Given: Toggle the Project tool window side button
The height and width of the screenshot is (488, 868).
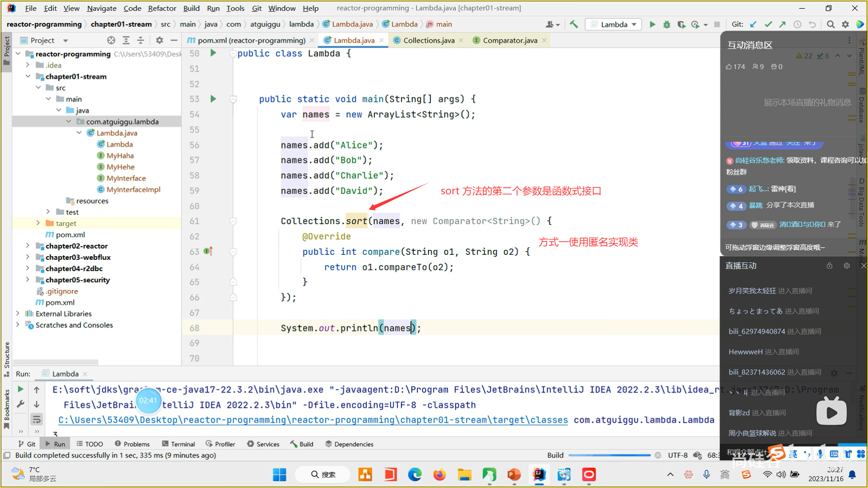Looking at the screenshot, I should (x=6, y=50).
